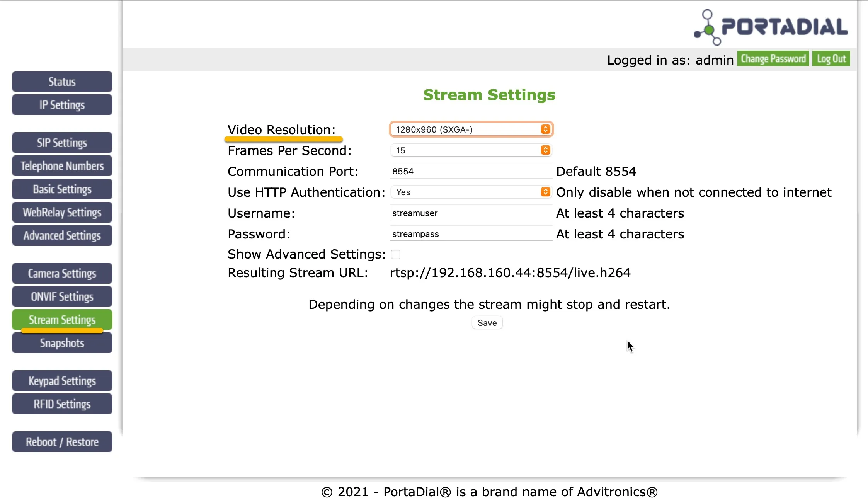The image size is (868, 504).
Task: Enable the Show Advanced Settings checkbox
Action: [x=396, y=254]
